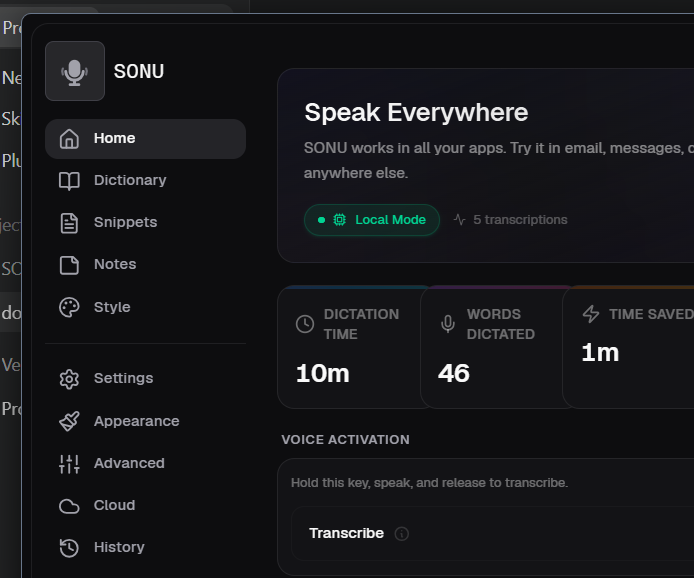
Task: Open the Snippets section label
Action: 125,222
